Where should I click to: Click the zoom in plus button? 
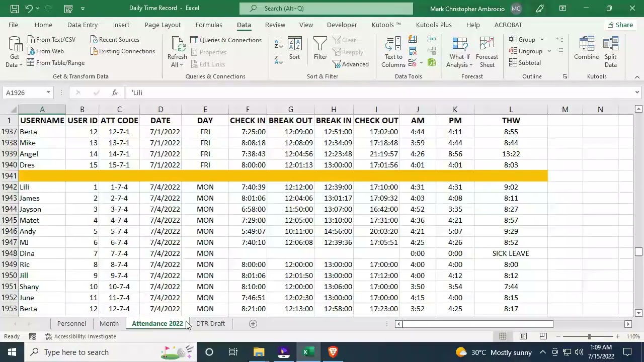(617, 336)
